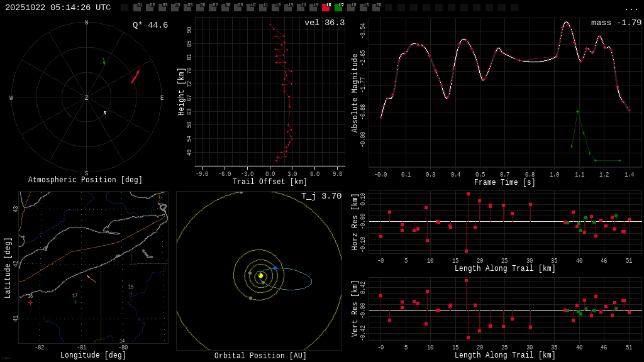Viewport: 644px width, 362px height.
Task: Select station square 13 in top bar
Action: click(288, 7)
